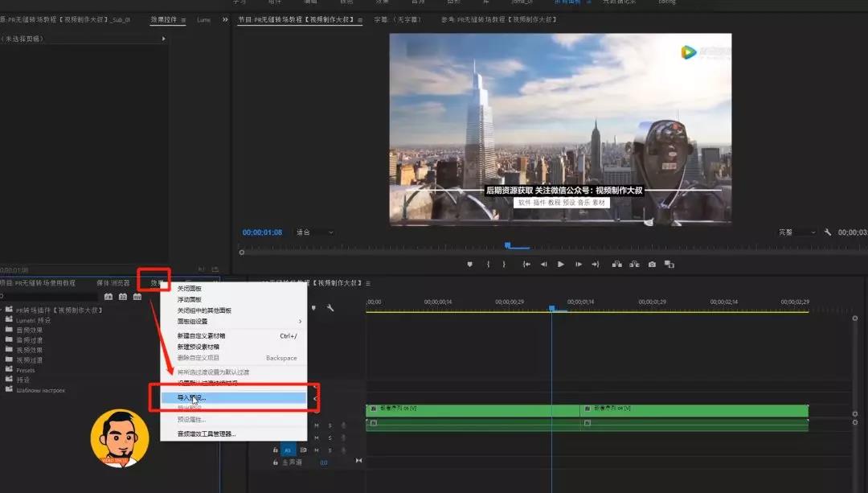Play the program monitor preview
Viewport: 868px width, 493px height.
[561, 265]
